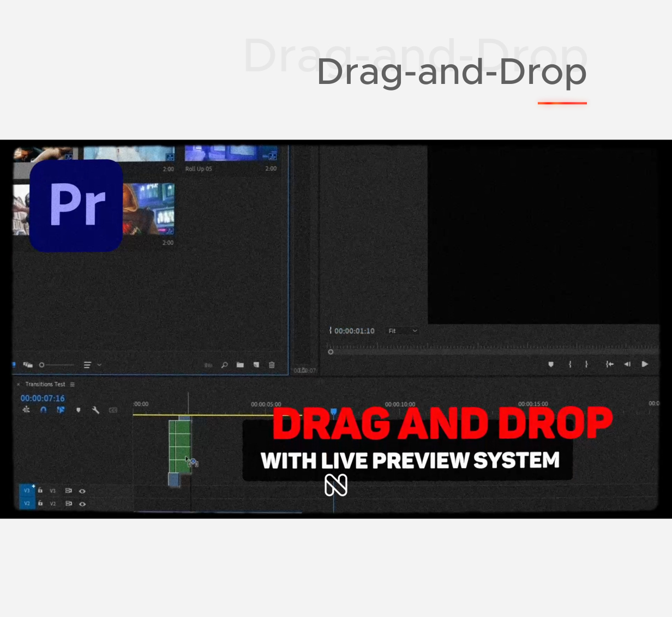Click the thumbnail size zoom slider

[56, 365]
